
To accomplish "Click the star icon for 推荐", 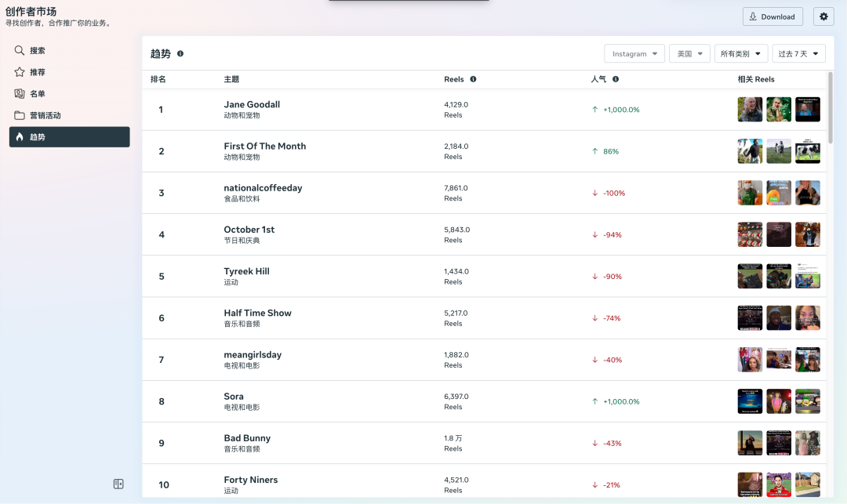I will click(20, 72).
